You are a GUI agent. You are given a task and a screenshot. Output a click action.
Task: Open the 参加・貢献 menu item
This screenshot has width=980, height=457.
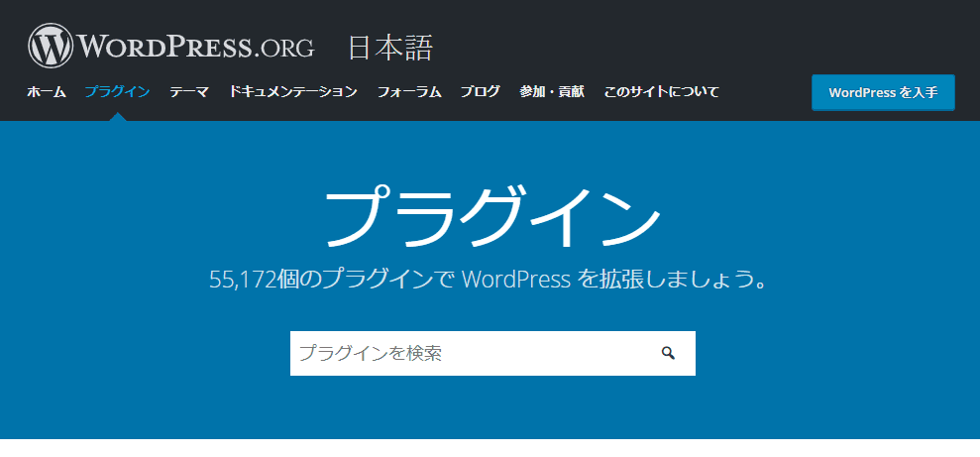click(x=552, y=92)
